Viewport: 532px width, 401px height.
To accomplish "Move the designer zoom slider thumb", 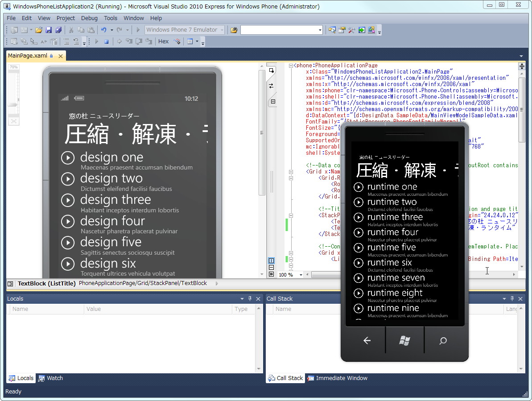I will (13, 104).
